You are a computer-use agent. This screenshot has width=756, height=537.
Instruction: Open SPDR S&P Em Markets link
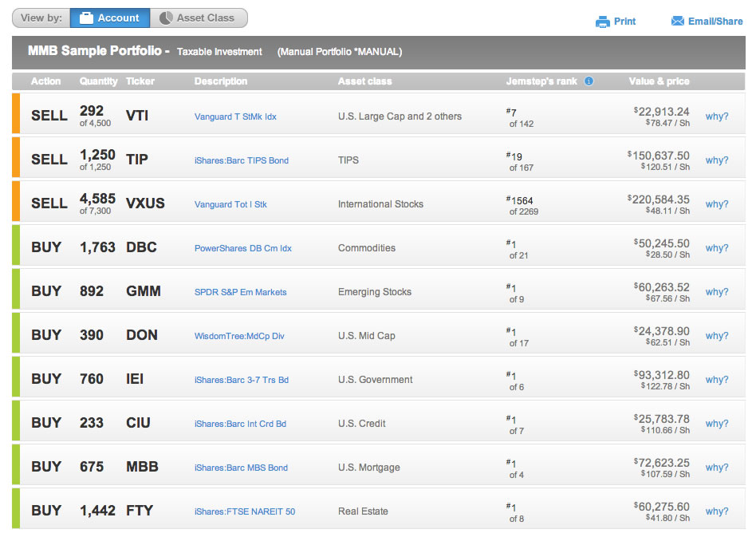point(241,292)
